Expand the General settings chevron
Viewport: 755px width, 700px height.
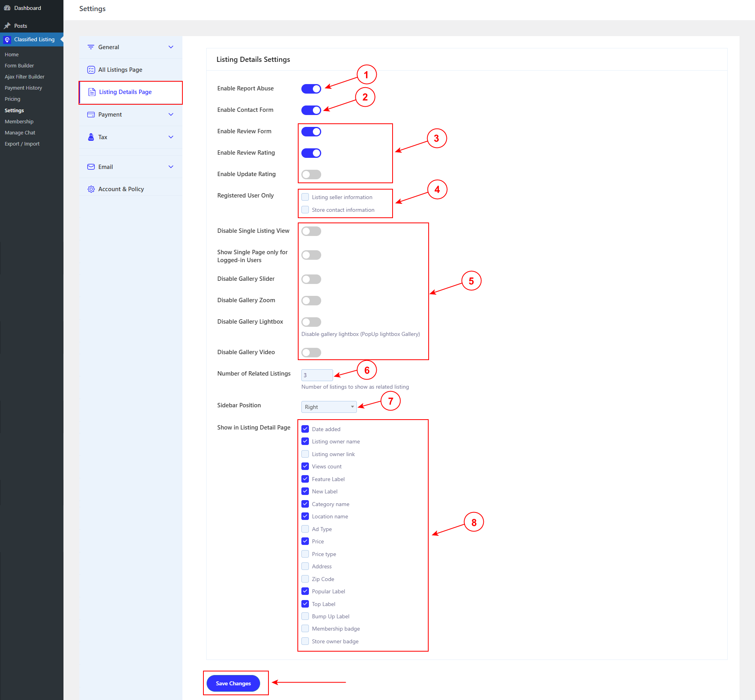point(171,47)
